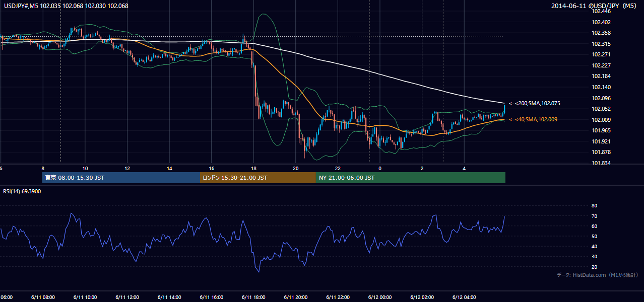The image size is (644, 302).
Task: Click price axis value 102.358
Action: (x=601, y=33)
